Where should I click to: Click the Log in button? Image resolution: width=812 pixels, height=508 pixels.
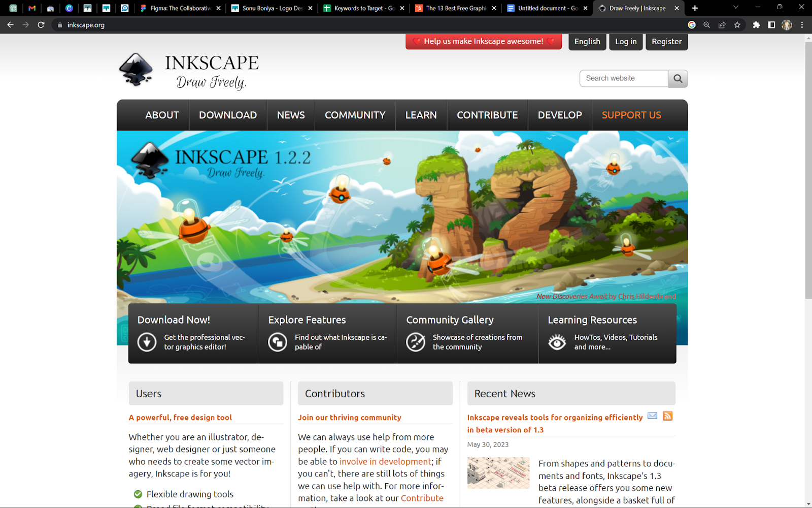click(x=626, y=42)
